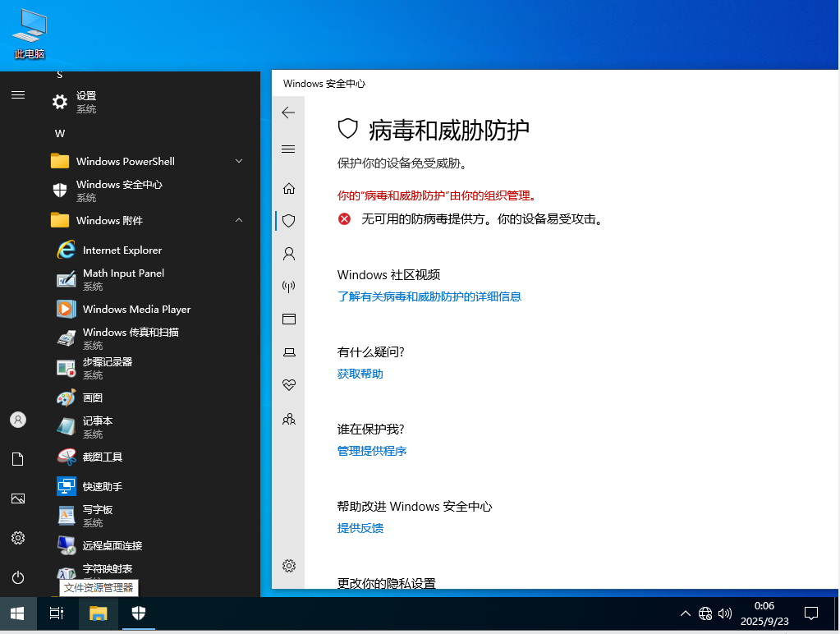The image size is (840, 634).
Task: Open the 管理提供程序 link
Action: 372,451
